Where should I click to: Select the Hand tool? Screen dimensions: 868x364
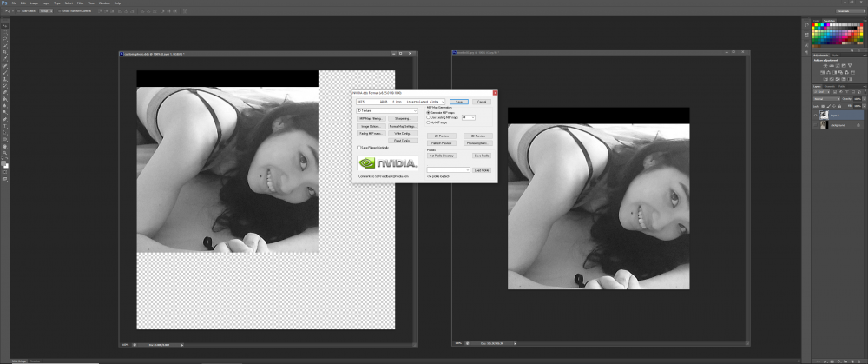pyautogui.click(x=5, y=146)
